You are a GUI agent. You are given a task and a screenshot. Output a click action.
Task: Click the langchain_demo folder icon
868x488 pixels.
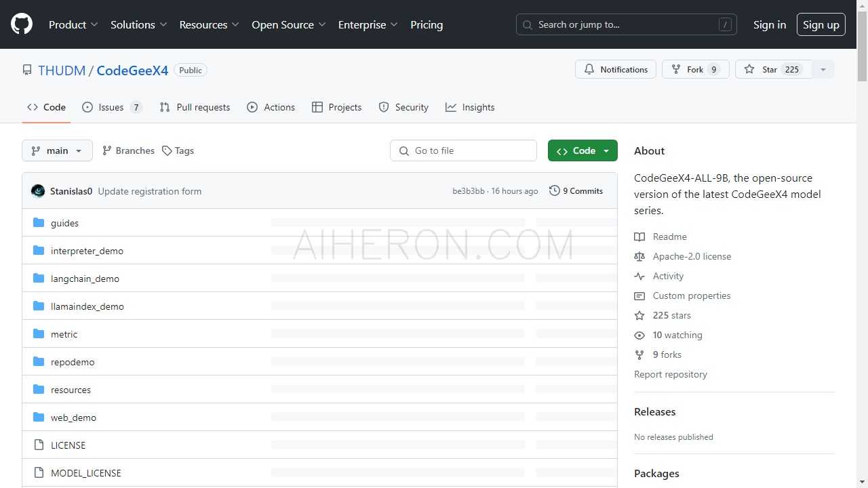39,279
